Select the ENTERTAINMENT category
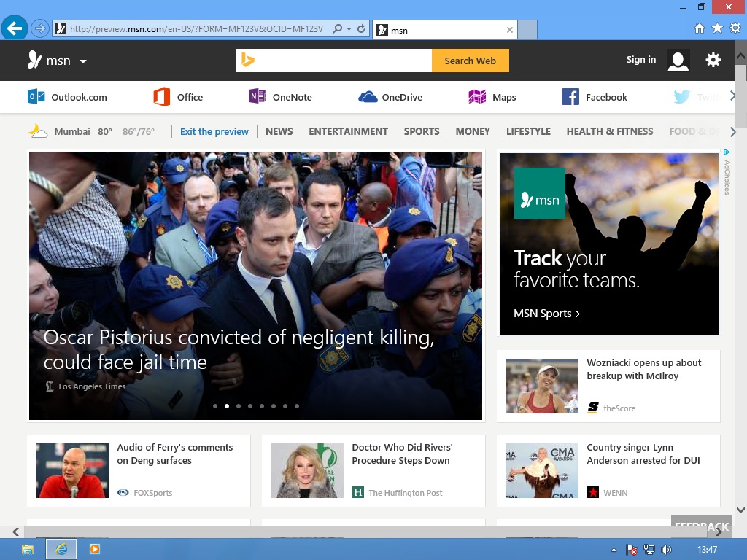The height and width of the screenshot is (560, 747). point(348,131)
